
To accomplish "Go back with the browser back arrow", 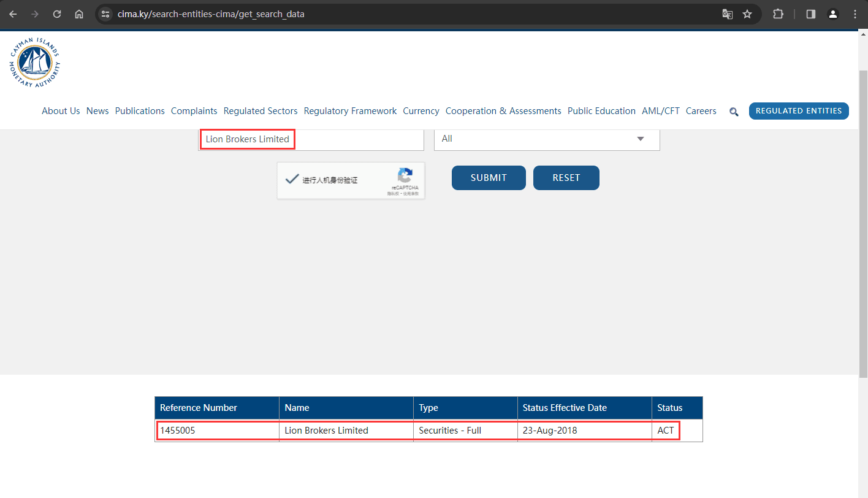I will pos(13,14).
